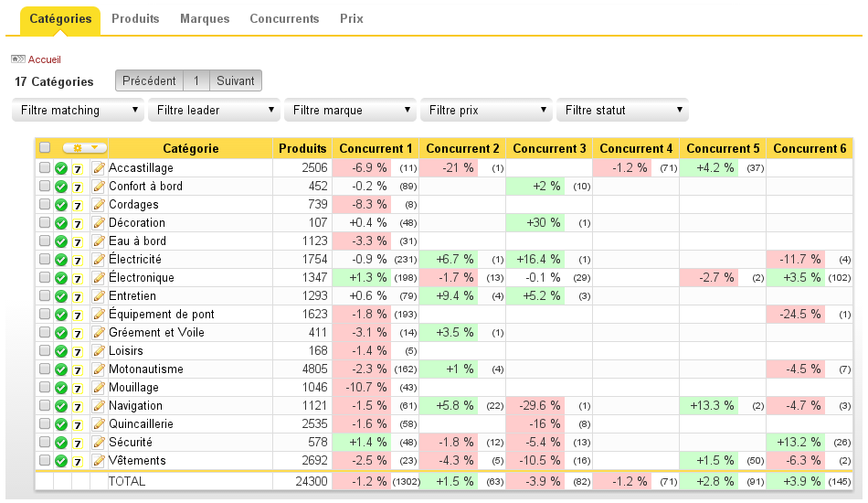
Task: Click yellow 7 badge in Équipement de pont row
Action: 78,316
